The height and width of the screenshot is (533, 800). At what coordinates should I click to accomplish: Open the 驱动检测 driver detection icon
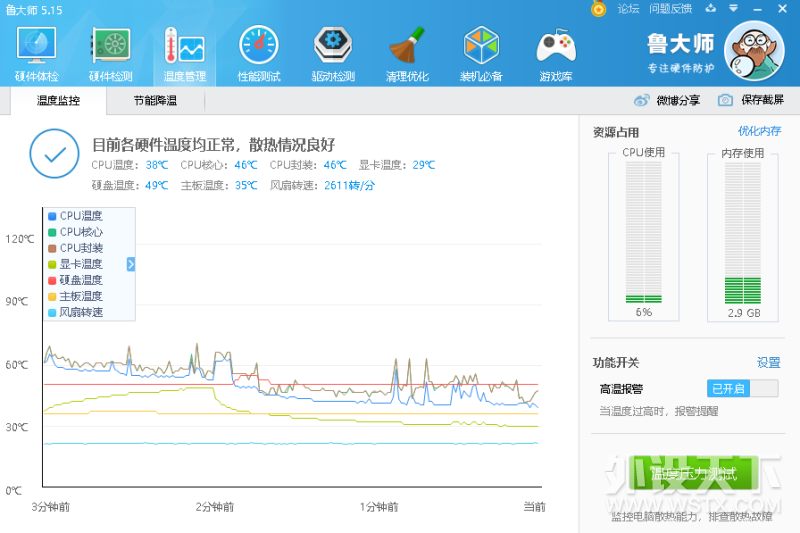click(333, 46)
